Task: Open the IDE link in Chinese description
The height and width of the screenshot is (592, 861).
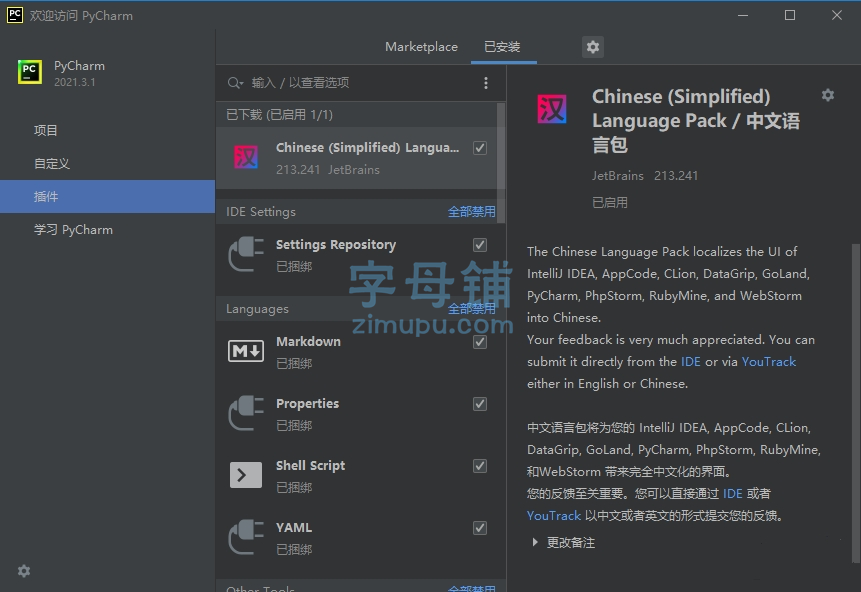Action: [732, 494]
